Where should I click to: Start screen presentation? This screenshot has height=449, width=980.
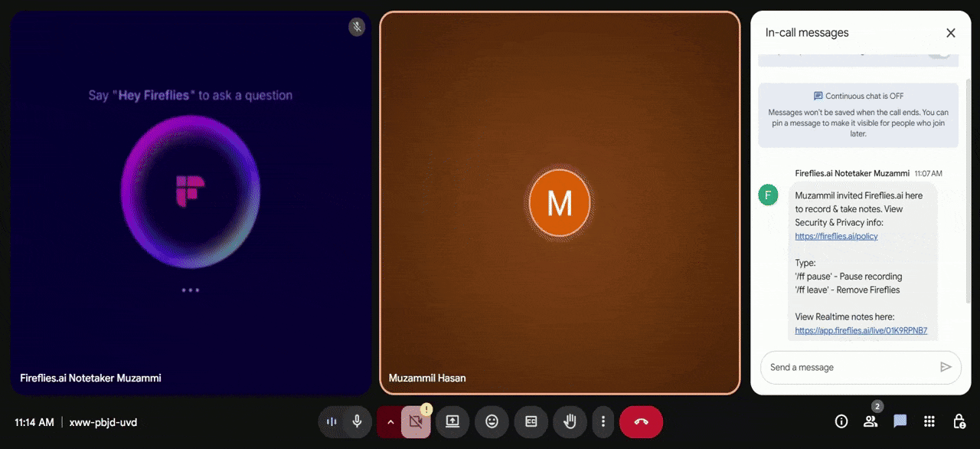(x=452, y=421)
